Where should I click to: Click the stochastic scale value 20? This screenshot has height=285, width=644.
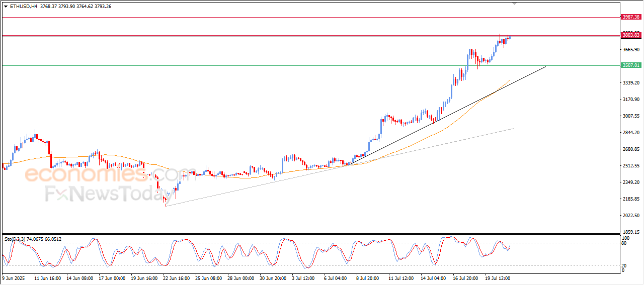(x=625, y=265)
